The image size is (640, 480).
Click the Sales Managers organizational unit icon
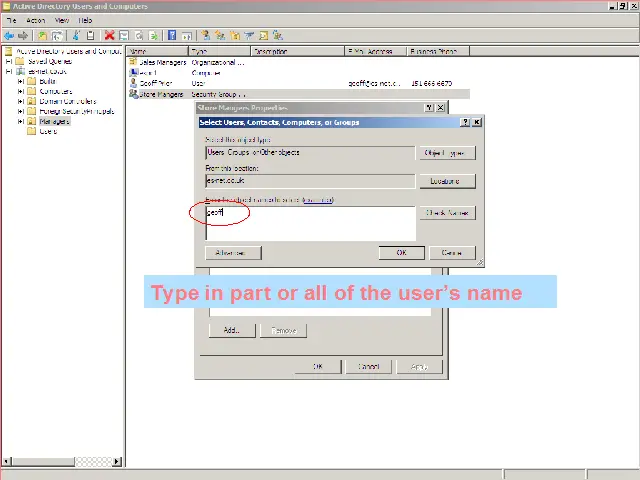click(132, 62)
